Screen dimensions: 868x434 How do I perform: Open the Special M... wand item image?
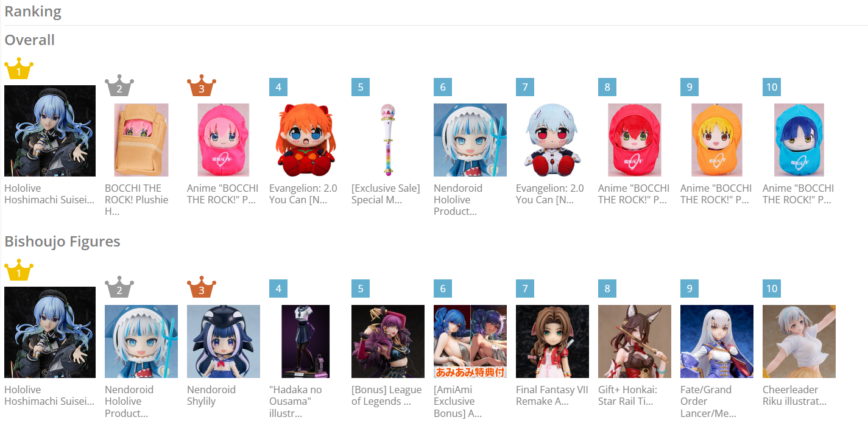point(388,140)
